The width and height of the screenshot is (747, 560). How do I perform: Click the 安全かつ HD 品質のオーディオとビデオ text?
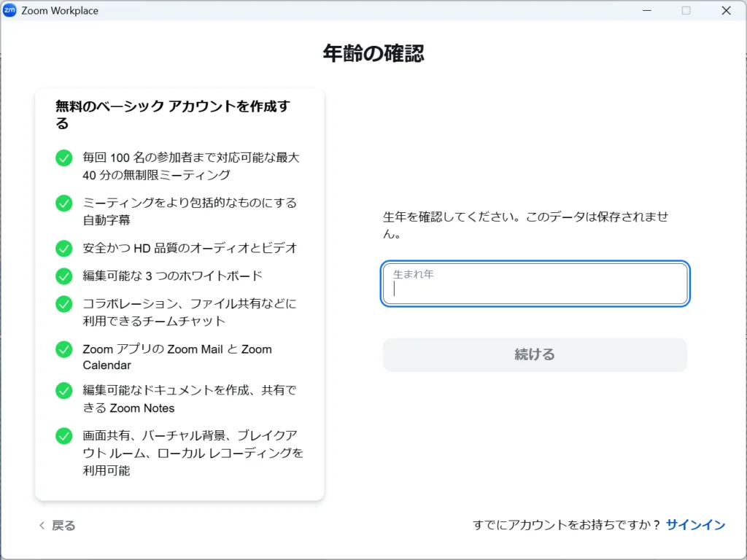[x=190, y=248]
